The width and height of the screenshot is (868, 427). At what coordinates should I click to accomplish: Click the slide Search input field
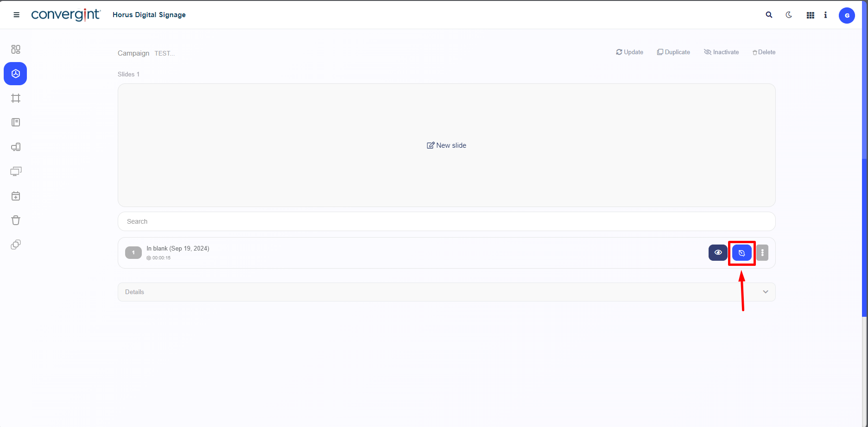click(446, 221)
